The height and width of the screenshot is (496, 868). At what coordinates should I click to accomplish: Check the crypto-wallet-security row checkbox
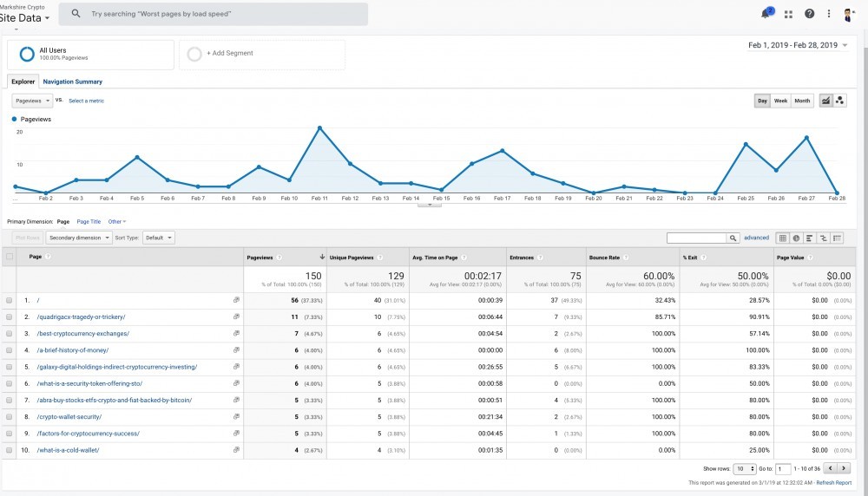click(10, 416)
